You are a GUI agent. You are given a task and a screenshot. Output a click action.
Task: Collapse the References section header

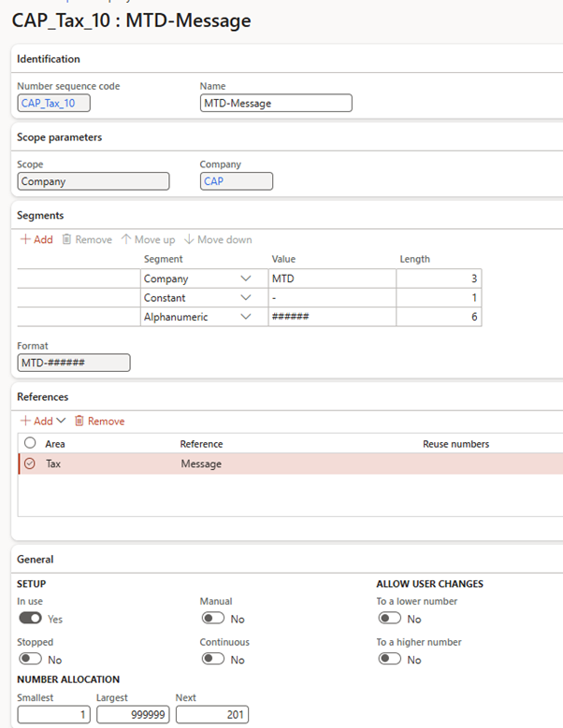[x=43, y=397]
